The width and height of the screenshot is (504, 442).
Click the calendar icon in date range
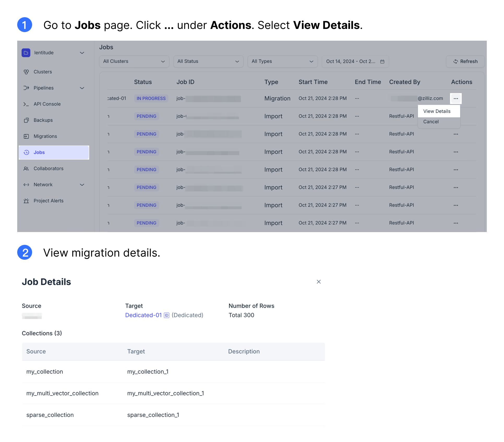pyautogui.click(x=382, y=62)
